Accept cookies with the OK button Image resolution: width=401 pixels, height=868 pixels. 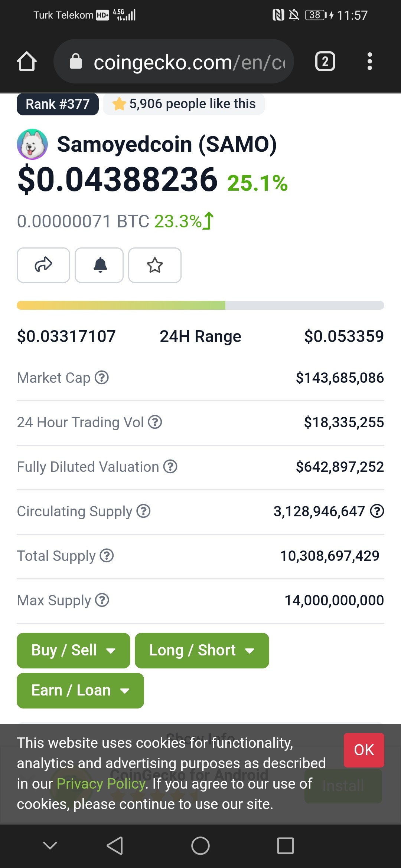(x=364, y=750)
